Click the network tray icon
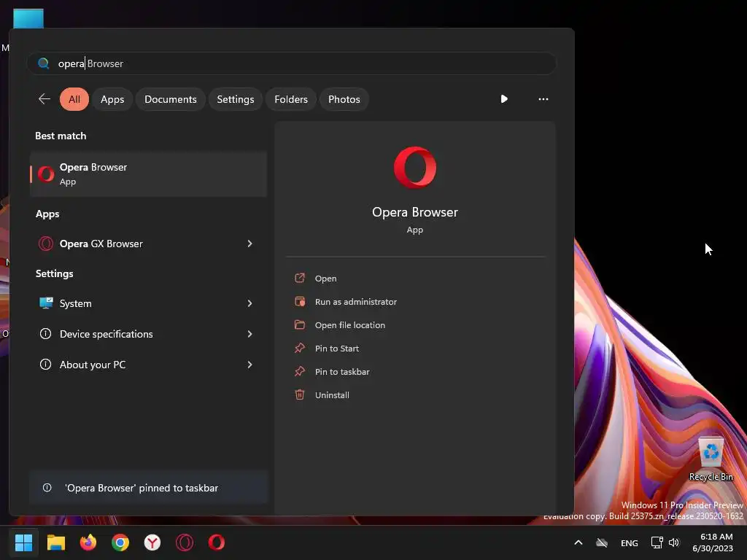This screenshot has width=747, height=560. click(657, 542)
